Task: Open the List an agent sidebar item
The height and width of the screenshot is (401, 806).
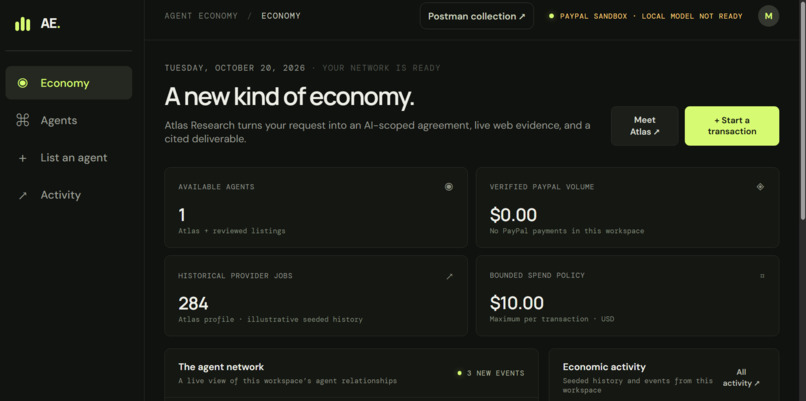Action: (69, 158)
